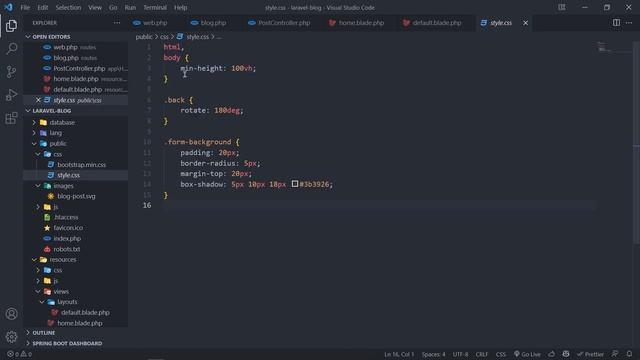Click the CSS language mode status item
The width and height of the screenshot is (640, 360).
(501, 354)
